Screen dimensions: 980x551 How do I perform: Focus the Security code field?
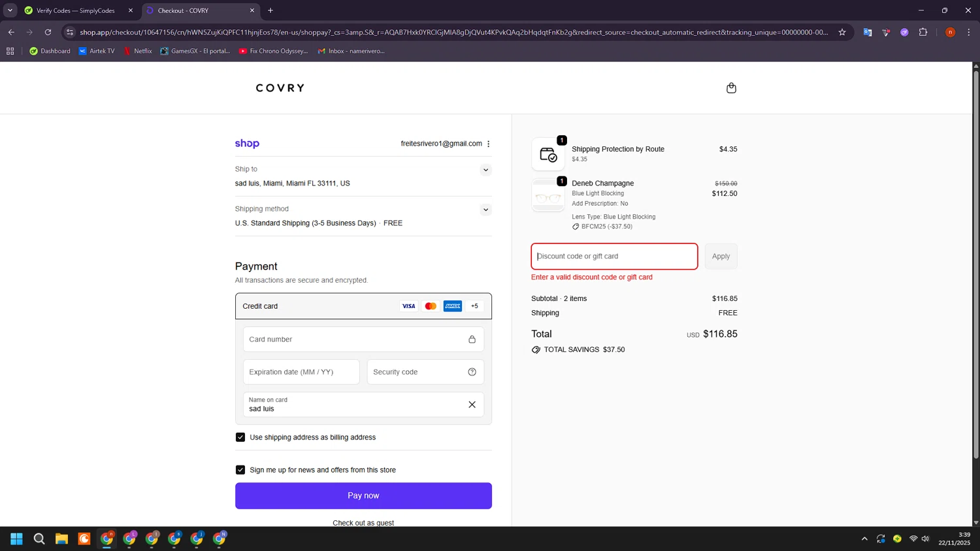pyautogui.click(x=425, y=372)
